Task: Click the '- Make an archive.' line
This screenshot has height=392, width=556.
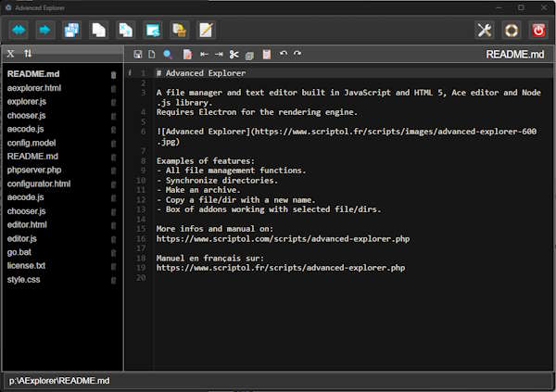Action: [x=198, y=190]
